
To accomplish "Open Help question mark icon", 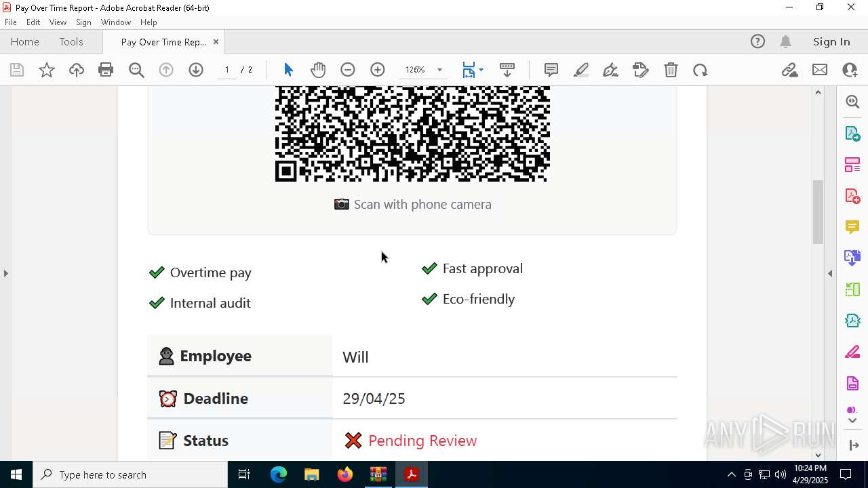I will pos(757,42).
